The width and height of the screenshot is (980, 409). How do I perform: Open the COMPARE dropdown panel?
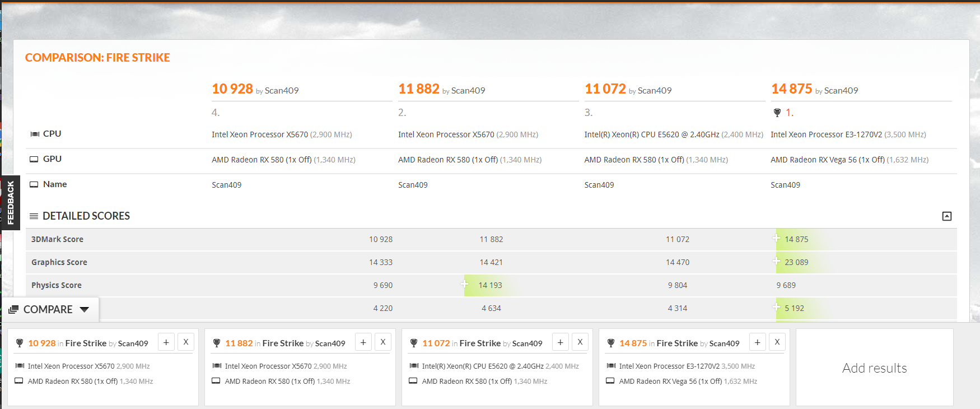[x=50, y=309]
